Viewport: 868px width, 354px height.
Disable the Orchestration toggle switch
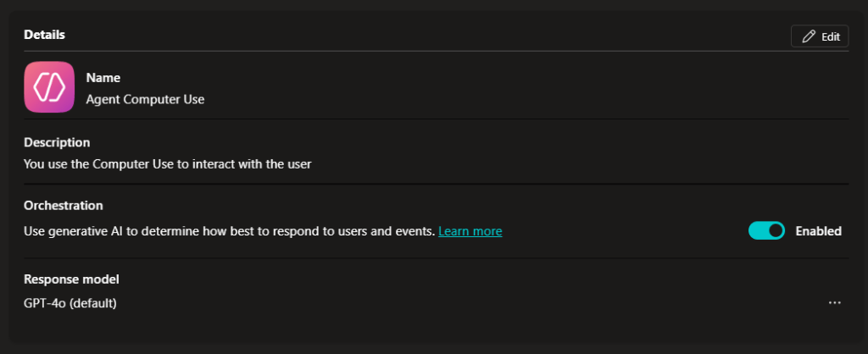coord(766,230)
